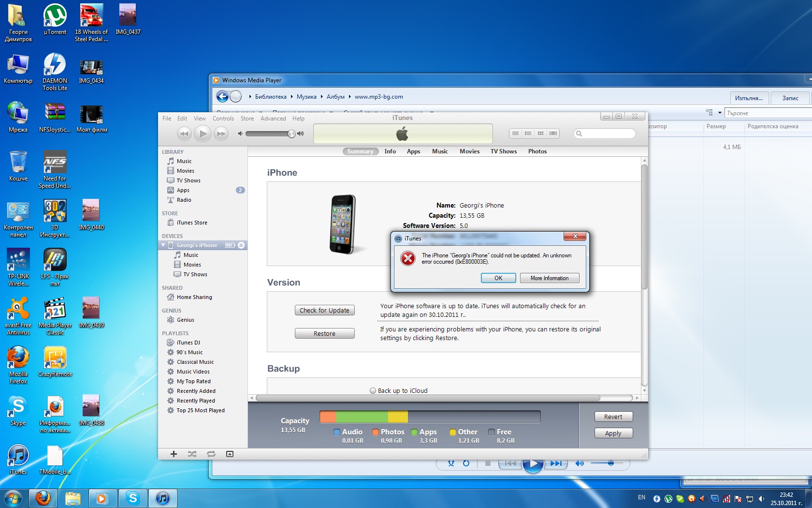Click Музика breadcrumb in Windows Media Player
This screenshot has width=812, height=508.
coord(306,97)
